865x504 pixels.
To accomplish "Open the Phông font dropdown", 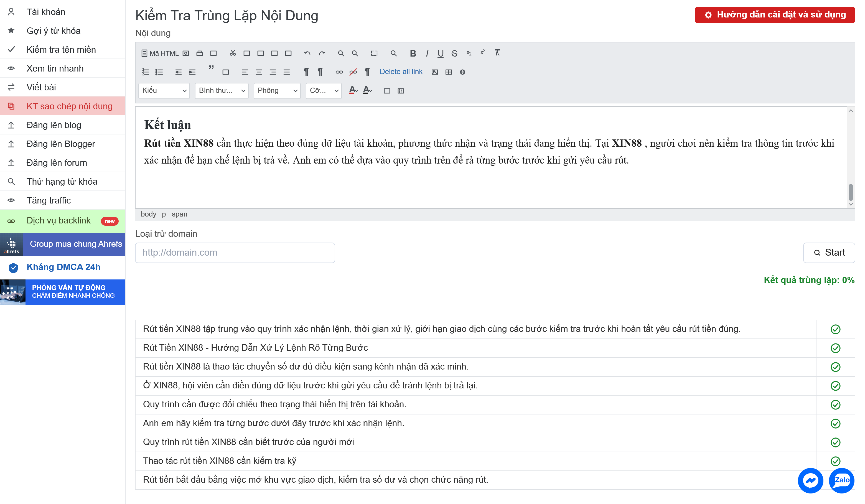I will point(277,91).
